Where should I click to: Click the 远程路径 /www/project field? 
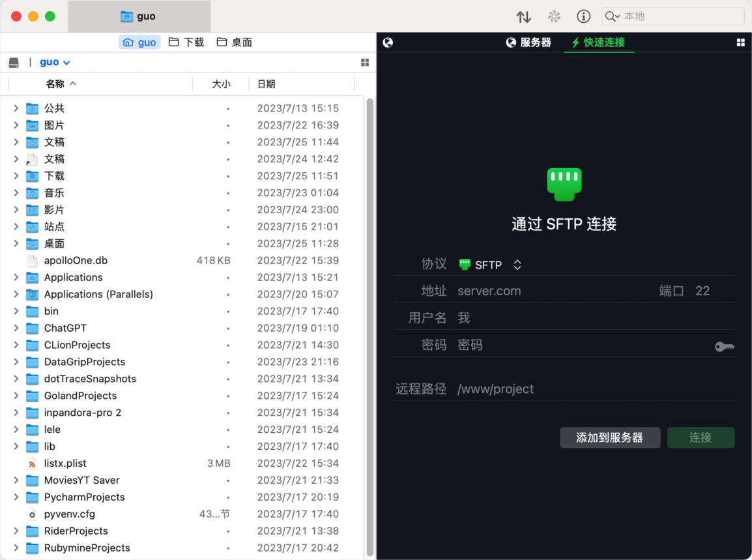(x=595, y=389)
